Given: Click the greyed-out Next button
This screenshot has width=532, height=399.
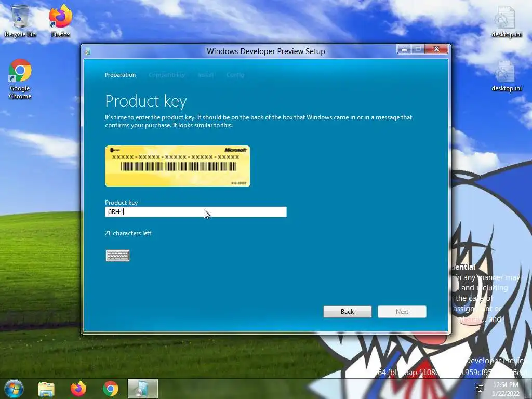Looking at the screenshot, I should click(402, 312).
